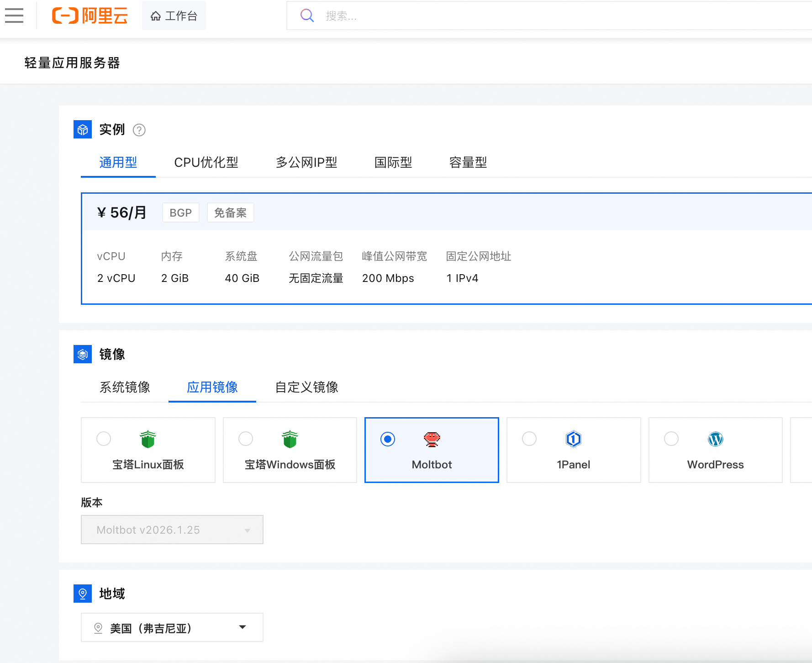Open the Moltbot version dropdown
This screenshot has width=812, height=663.
click(172, 530)
